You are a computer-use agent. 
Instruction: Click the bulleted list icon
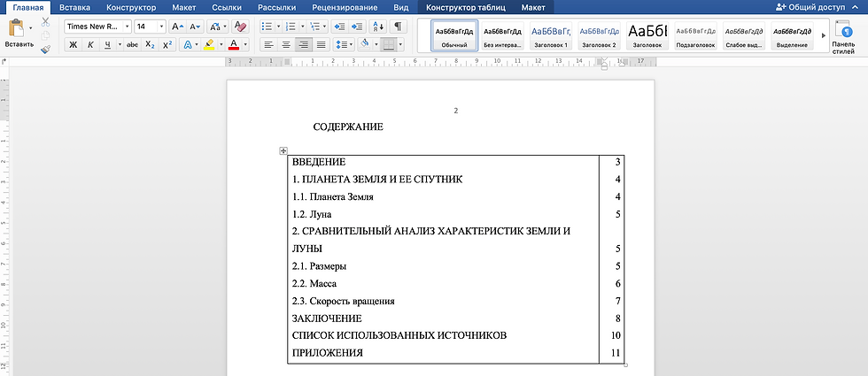tap(267, 27)
